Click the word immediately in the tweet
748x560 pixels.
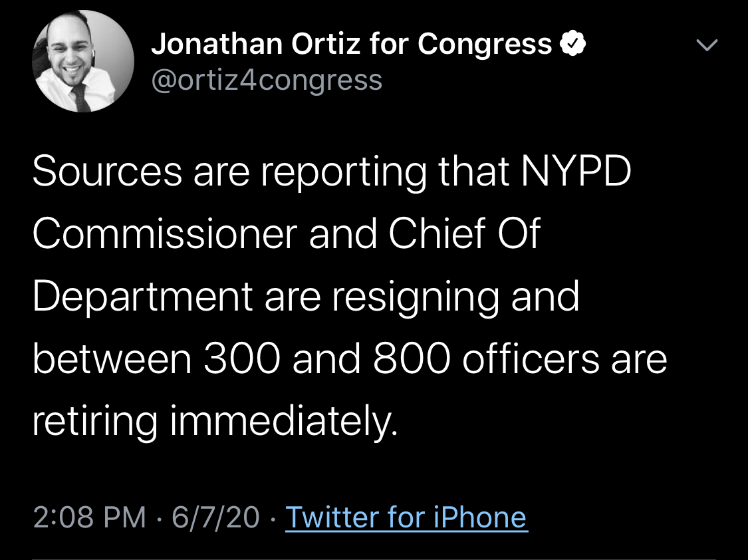coord(283,422)
